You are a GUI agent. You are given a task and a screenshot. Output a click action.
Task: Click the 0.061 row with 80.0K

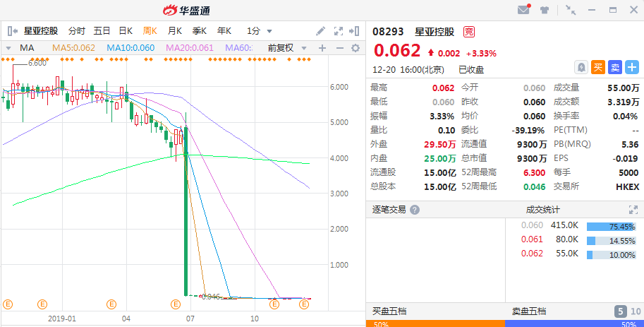click(550, 239)
